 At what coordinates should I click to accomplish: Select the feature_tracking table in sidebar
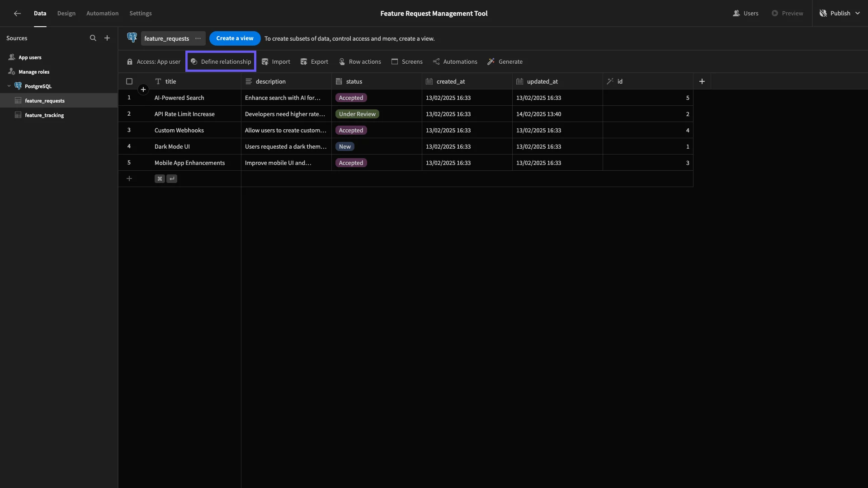click(x=59, y=115)
